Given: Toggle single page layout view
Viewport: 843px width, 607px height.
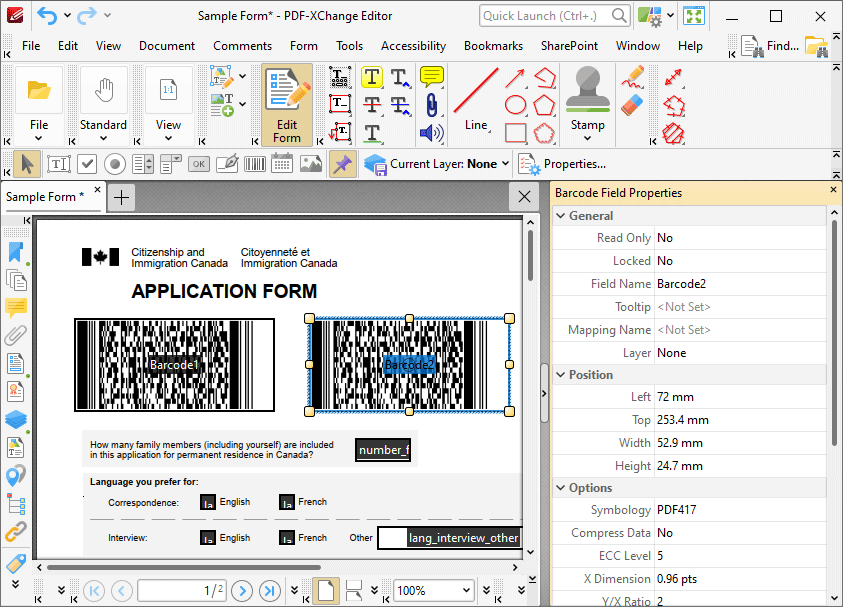Looking at the screenshot, I should tap(326, 590).
